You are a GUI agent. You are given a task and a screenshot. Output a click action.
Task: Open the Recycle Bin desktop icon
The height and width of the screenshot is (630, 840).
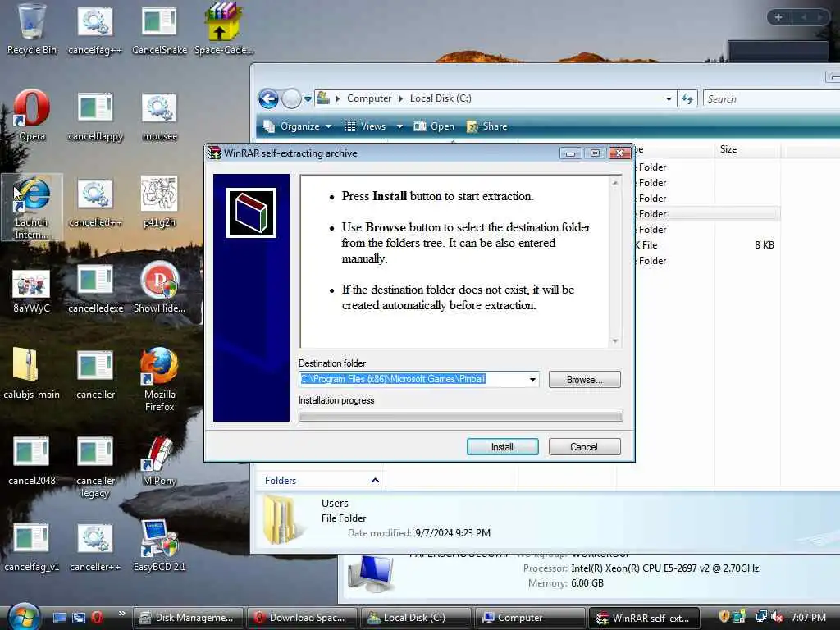pos(31,30)
